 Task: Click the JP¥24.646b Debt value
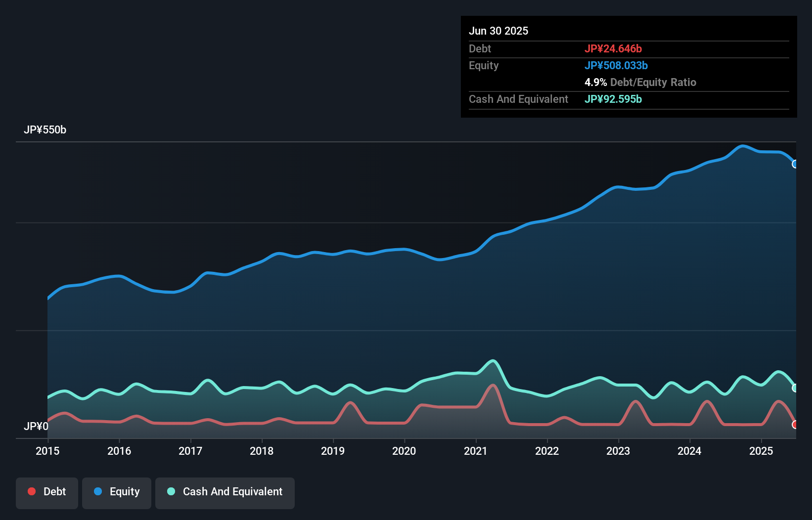pyautogui.click(x=614, y=48)
